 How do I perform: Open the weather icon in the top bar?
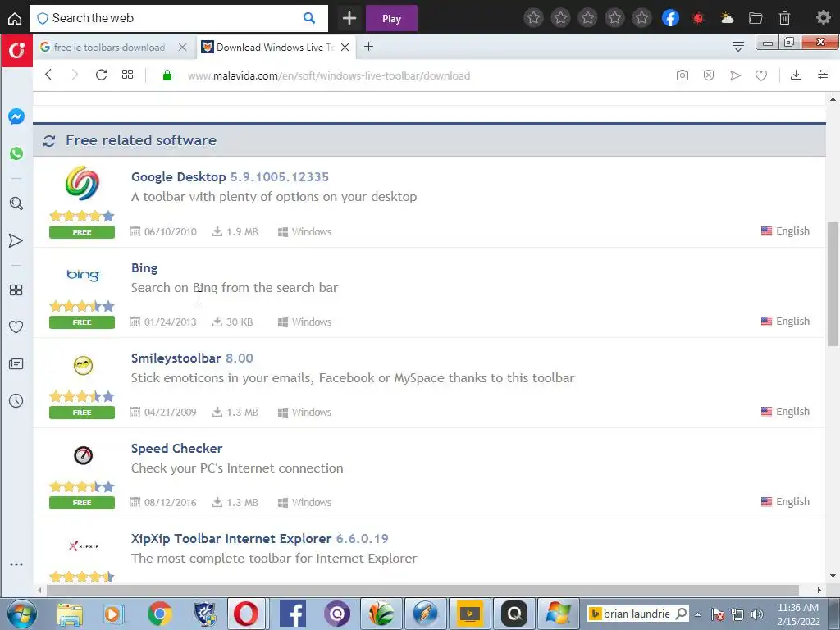727,18
